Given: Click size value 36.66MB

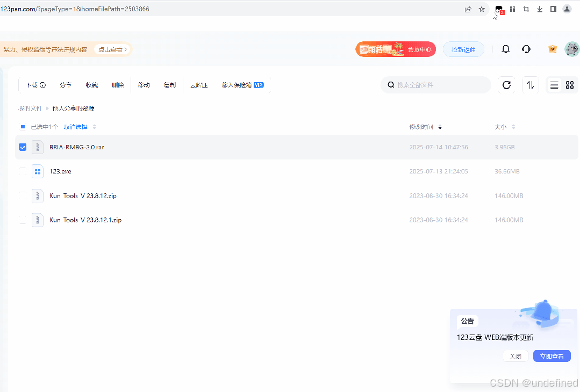Looking at the screenshot, I should point(507,171).
